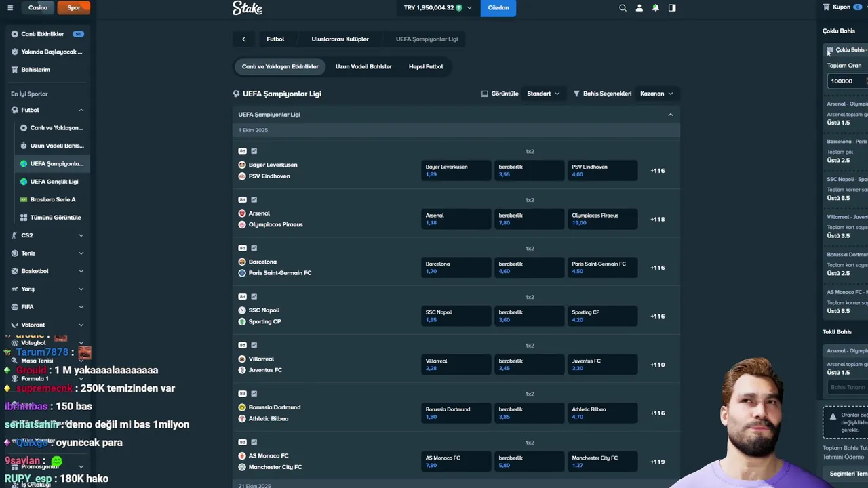Open Futbol breadcrumb link
Screen dimensions: 868x488
275,39
